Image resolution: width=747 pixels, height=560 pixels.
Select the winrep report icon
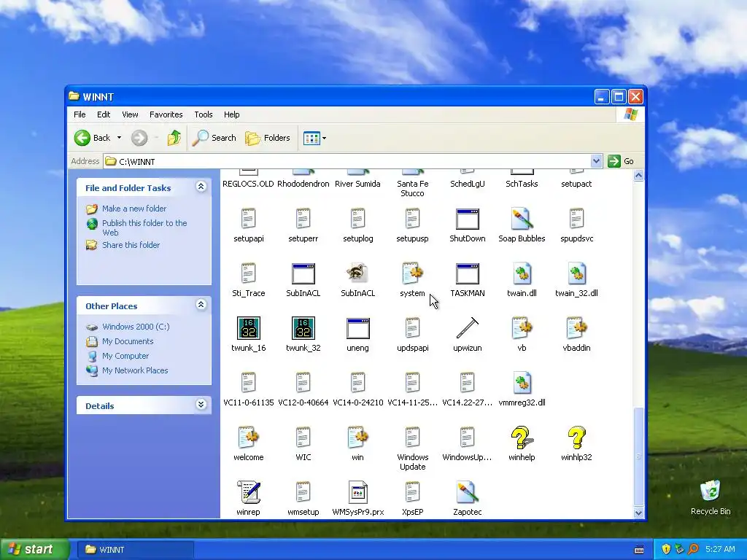248,493
